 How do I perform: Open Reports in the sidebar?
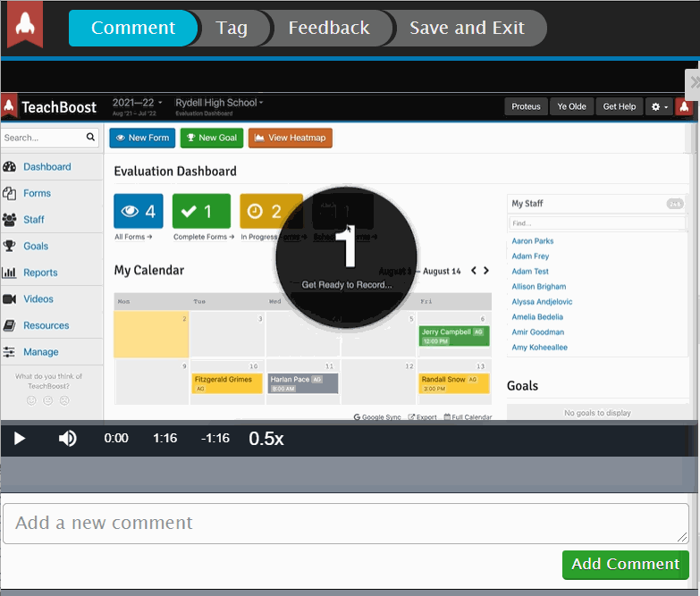(x=40, y=273)
